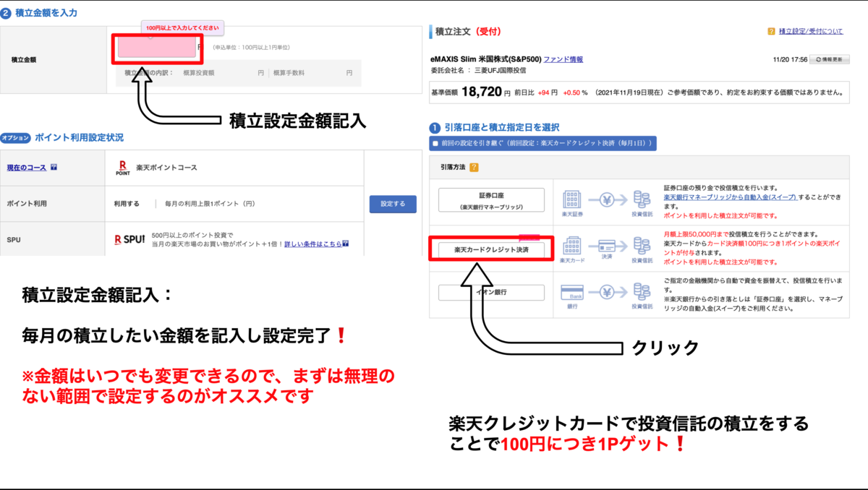Screen dimensions: 868x490
Task: Click the 楽天ポイントコース text
Action: point(166,168)
